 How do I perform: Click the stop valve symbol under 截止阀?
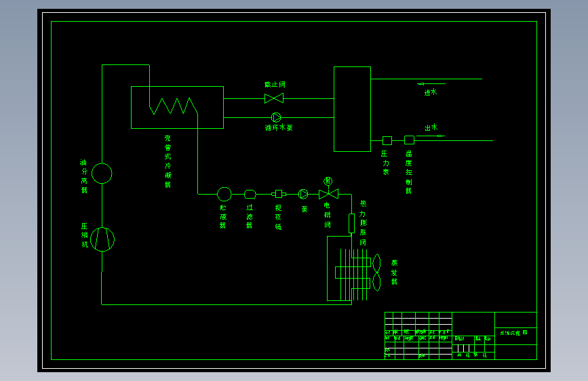[274, 98]
